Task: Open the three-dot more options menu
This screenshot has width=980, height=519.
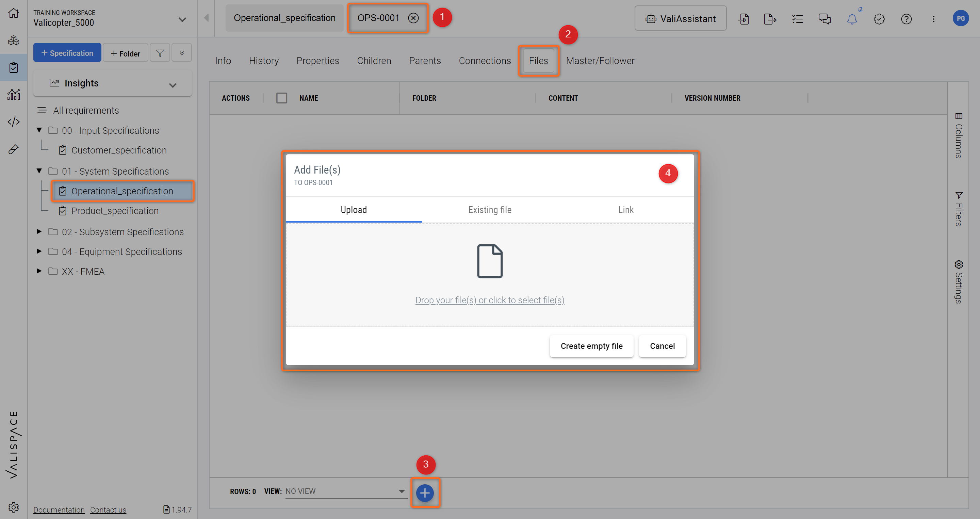Action: click(x=934, y=19)
